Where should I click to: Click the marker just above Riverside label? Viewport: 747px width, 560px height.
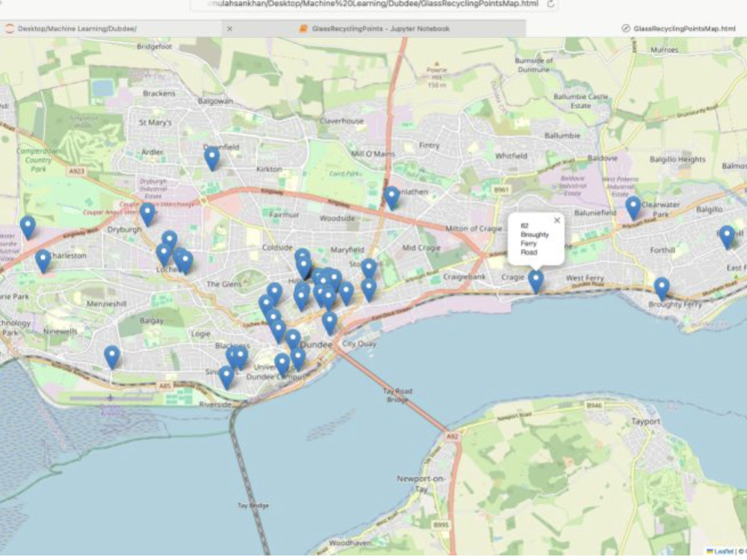click(226, 378)
